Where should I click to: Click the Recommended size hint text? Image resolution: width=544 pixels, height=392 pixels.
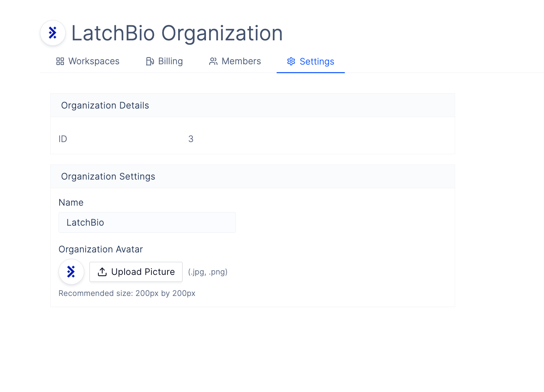tap(127, 293)
